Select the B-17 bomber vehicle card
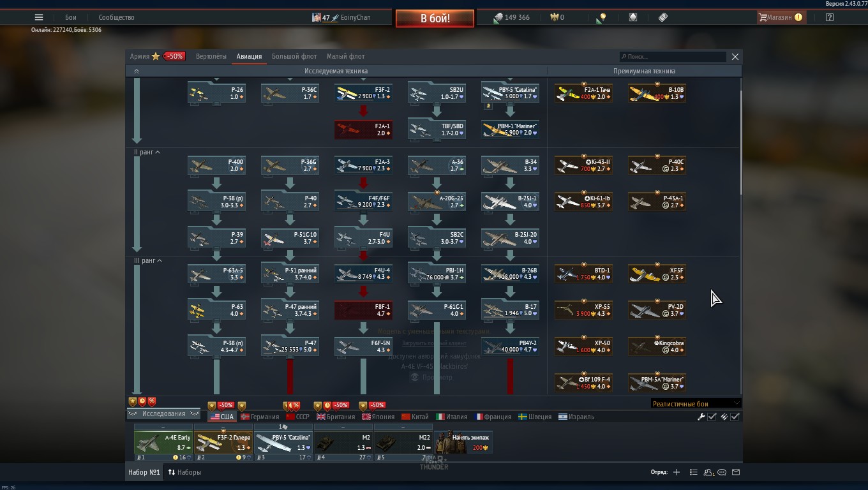Screen dimensions: 868x490 [511, 310]
